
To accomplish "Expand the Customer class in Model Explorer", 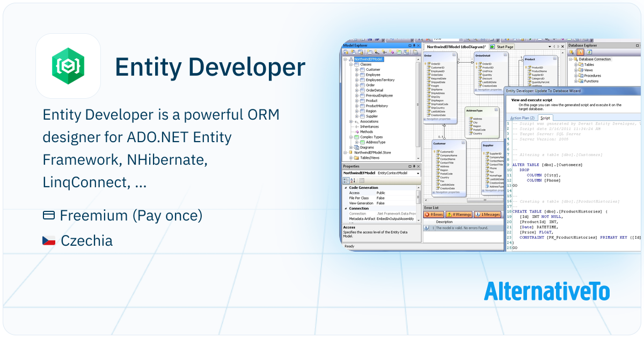I will [x=356, y=70].
